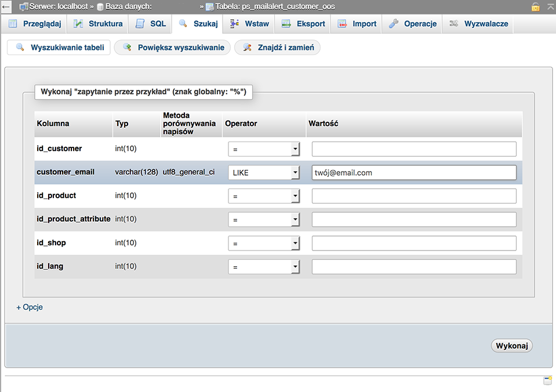Focus the id_customer value field

[414, 149]
